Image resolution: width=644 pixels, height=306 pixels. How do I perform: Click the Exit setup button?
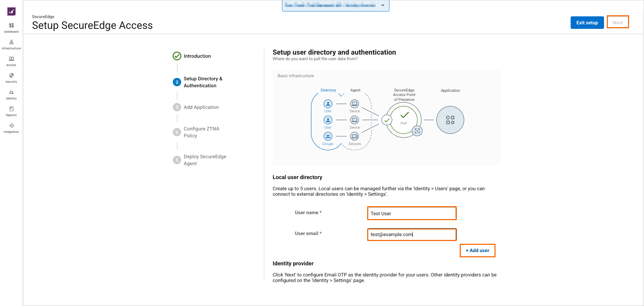[x=587, y=23]
